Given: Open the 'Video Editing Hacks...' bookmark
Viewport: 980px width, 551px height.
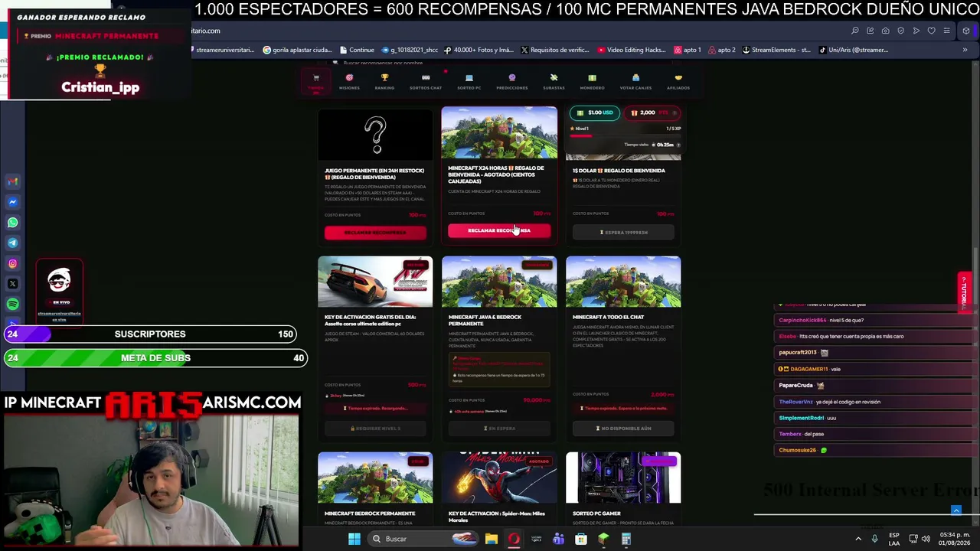Looking at the screenshot, I should (632, 50).
